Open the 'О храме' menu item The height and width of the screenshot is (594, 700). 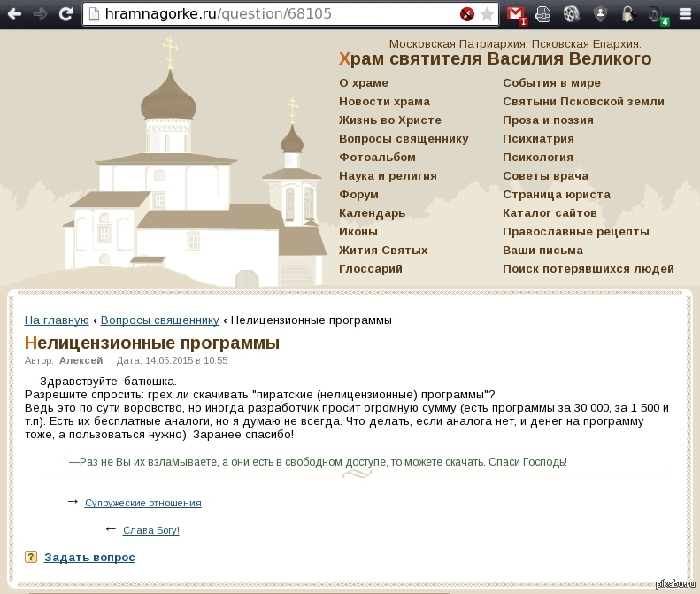pyautogui.click(x=363, y=82)
